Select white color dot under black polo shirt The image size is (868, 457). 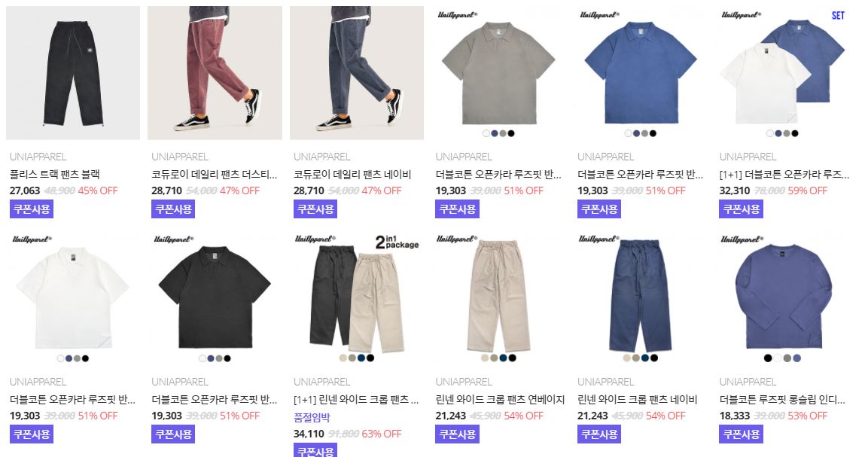[202, 358]
